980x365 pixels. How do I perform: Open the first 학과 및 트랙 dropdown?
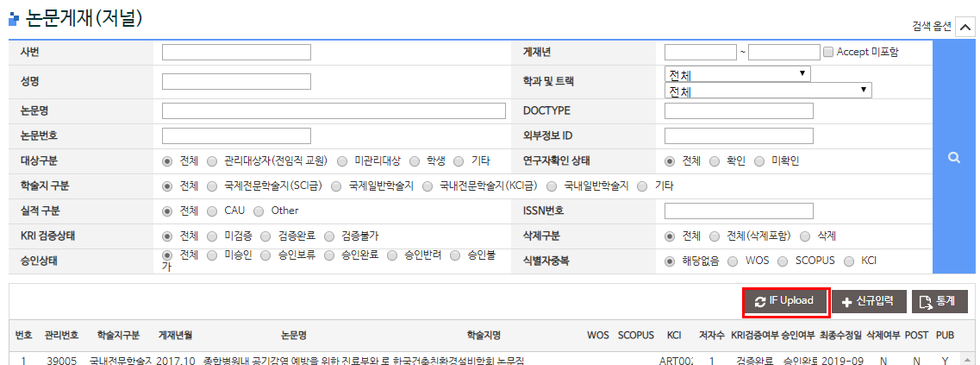[x=737, y=74]
